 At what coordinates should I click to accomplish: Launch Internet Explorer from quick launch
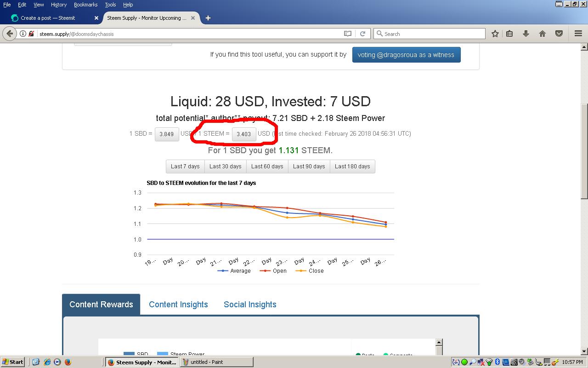47,362
